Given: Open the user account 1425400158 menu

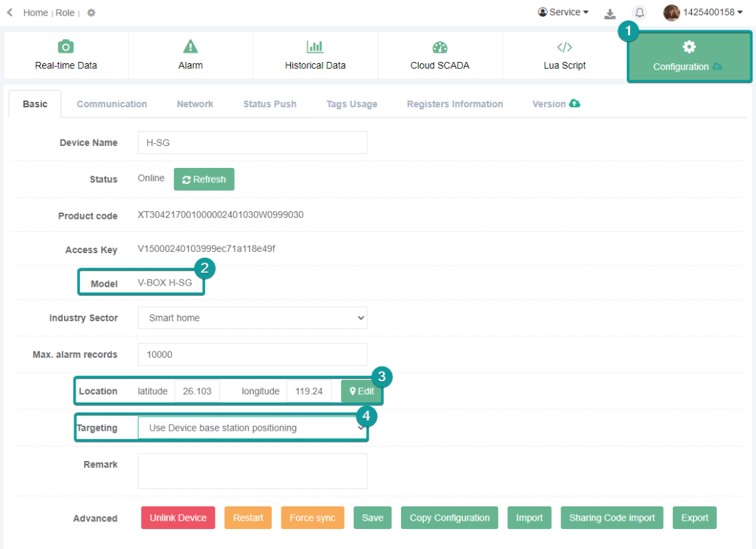Looking at the screenshot, I should tap(703, 12).
